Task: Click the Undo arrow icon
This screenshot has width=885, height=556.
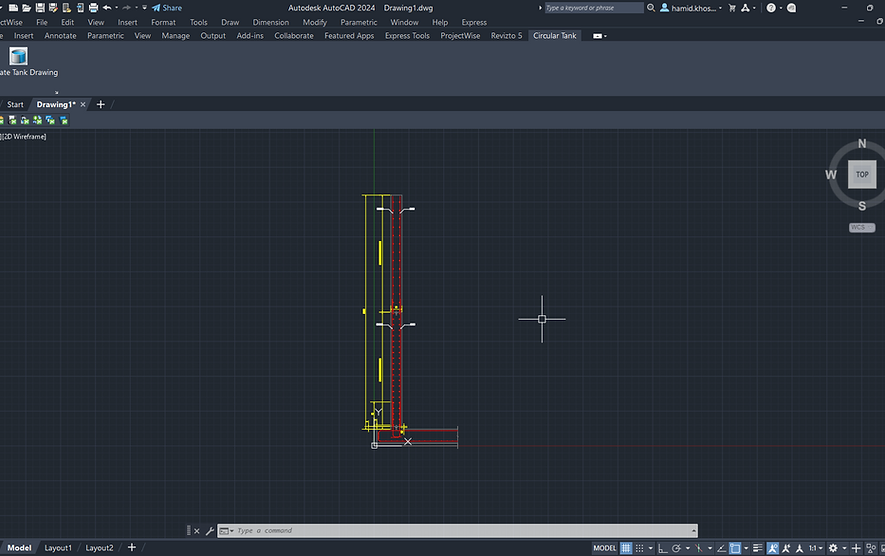Action: pyautogui.click(x=107, y=8)
